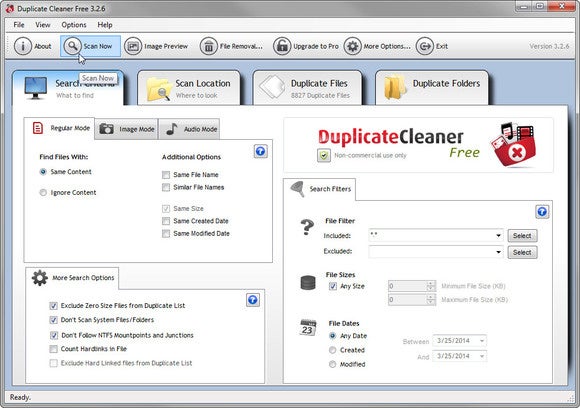This screenshot has height=408, width=580.
Task: Toggle Exclude Zero Size Files checkbox
Action: tap(54, 306)
